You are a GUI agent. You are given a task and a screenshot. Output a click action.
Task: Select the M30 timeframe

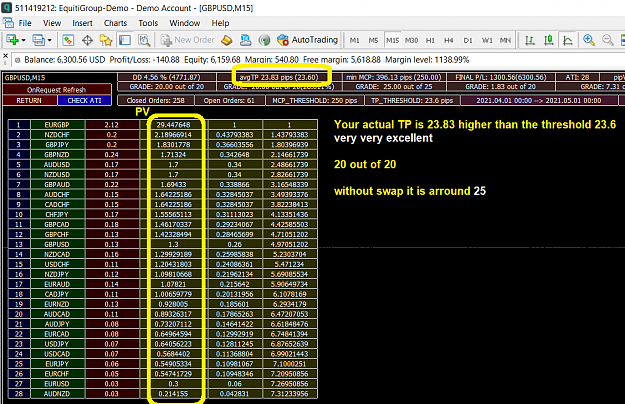pyautogui.click(x=411, y=40)
